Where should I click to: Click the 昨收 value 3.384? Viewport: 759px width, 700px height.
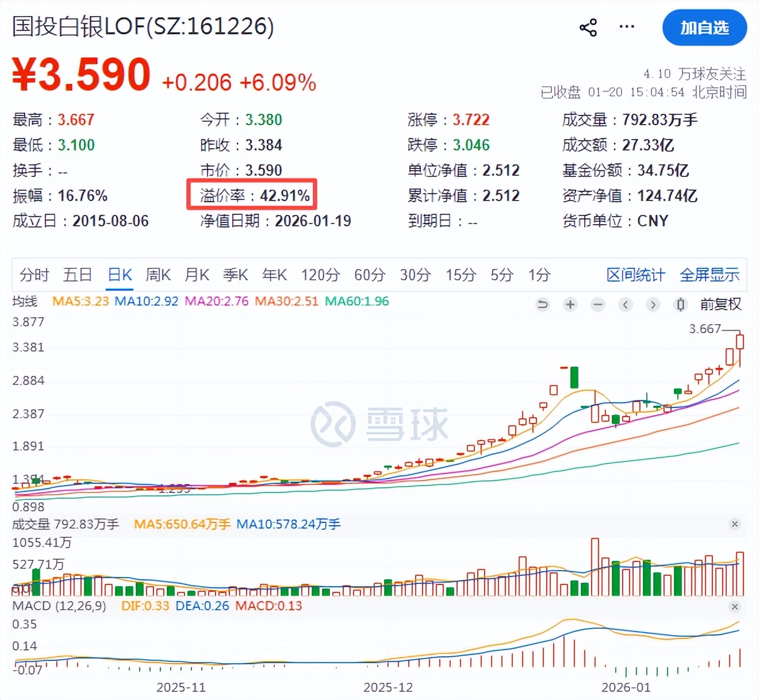pyautogui.click(x=264, y=145)
